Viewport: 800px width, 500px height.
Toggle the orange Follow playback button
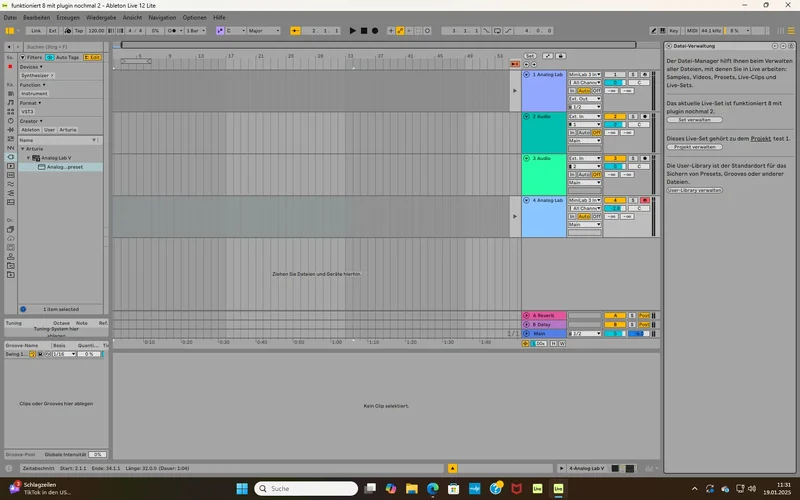tap(295, 31)
